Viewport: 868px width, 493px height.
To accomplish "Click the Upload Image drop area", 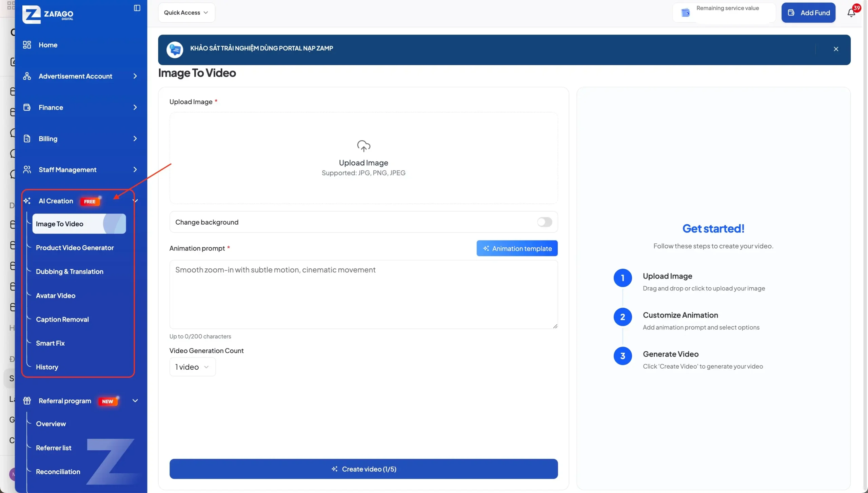I will pyautogui.click(x=363, y=158).
